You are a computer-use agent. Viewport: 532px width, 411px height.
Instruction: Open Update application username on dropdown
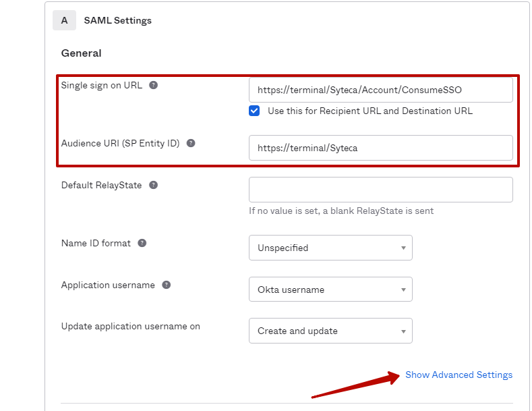330,331
